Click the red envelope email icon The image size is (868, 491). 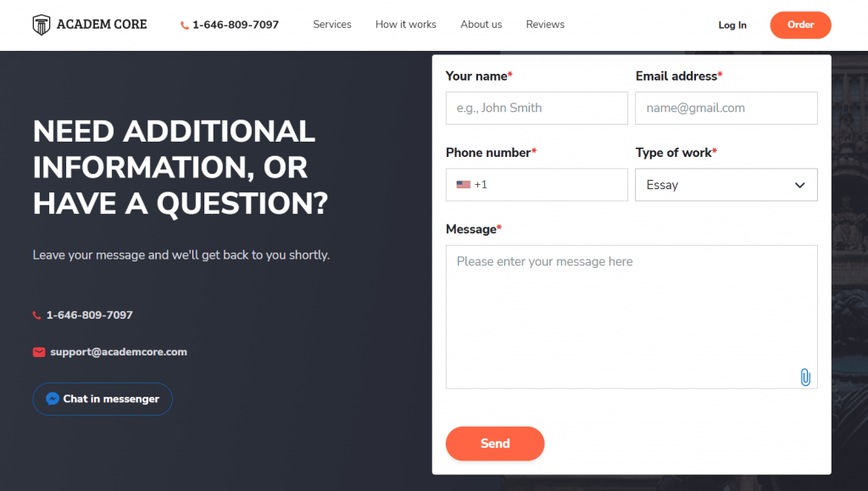39,352
